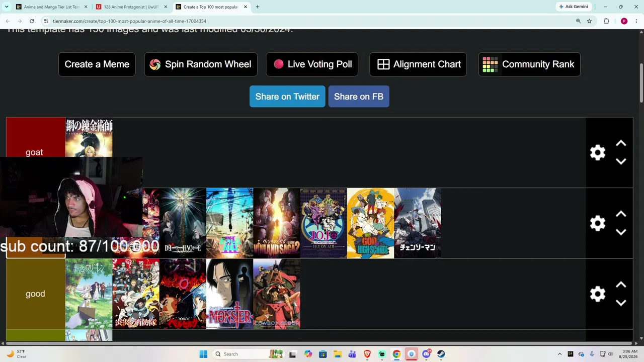Viewport: 644px width, 362px height.
Task: Click the Windows taskbar Search box
Action: point(248,354)
